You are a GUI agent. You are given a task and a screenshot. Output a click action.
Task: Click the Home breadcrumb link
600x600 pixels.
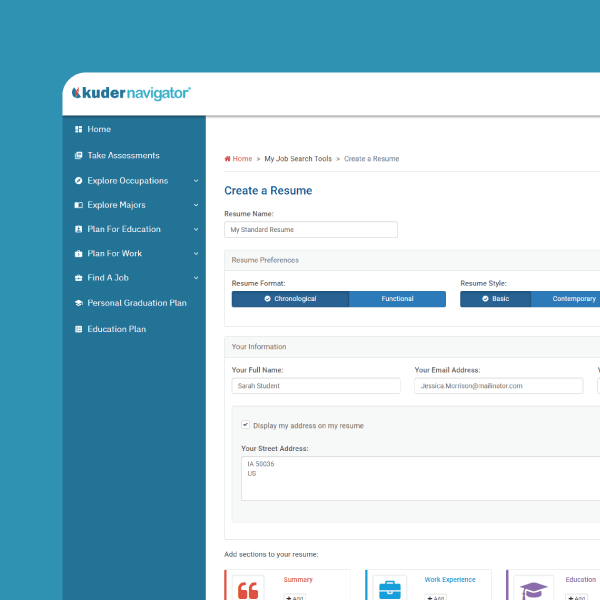tap(242, 158)
